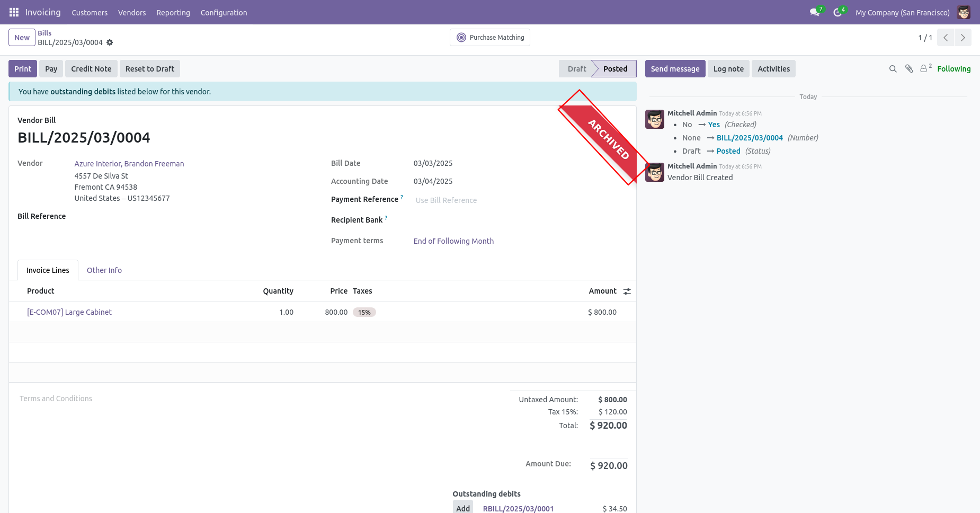The height and width of the screenshot is (513, 980).
Task: Go to previous record arrow
Action: 946,38
